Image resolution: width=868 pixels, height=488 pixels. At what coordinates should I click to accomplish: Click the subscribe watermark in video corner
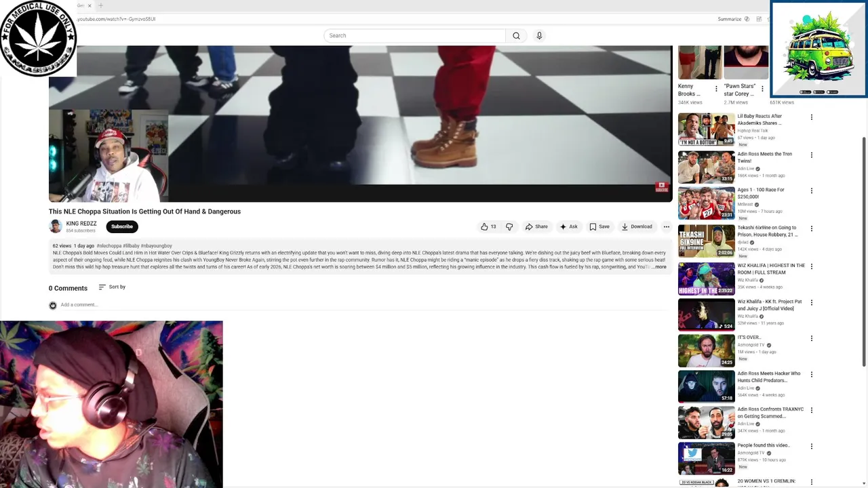tap(661, 187)
